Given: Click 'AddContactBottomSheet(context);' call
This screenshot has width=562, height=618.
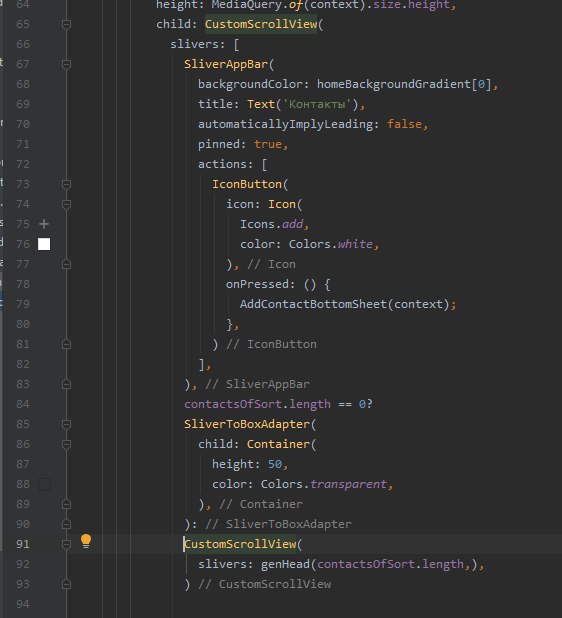Looking at the screenshot, I should click(348, 304).
